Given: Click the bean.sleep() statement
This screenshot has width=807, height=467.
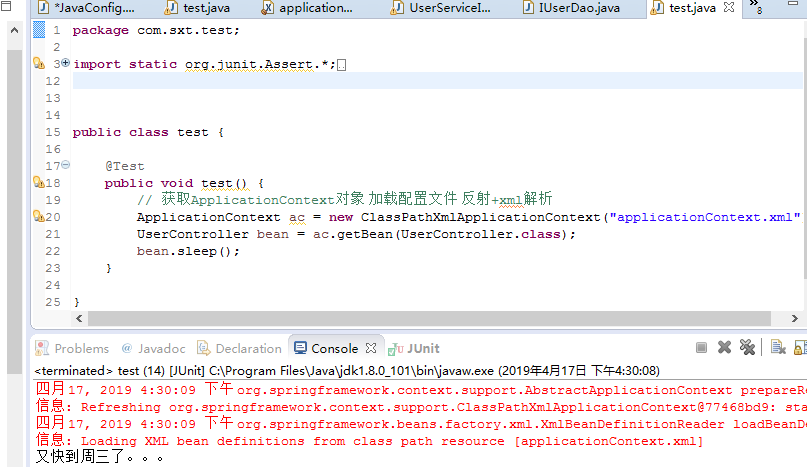Looking at the screenshot, I should click(x=188, y=251).
